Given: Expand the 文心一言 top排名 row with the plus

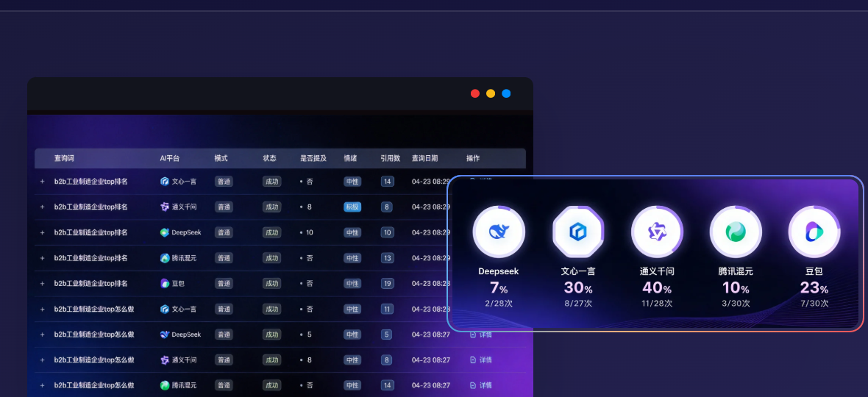Looking at the screenshot, I should tap(42, 182).
